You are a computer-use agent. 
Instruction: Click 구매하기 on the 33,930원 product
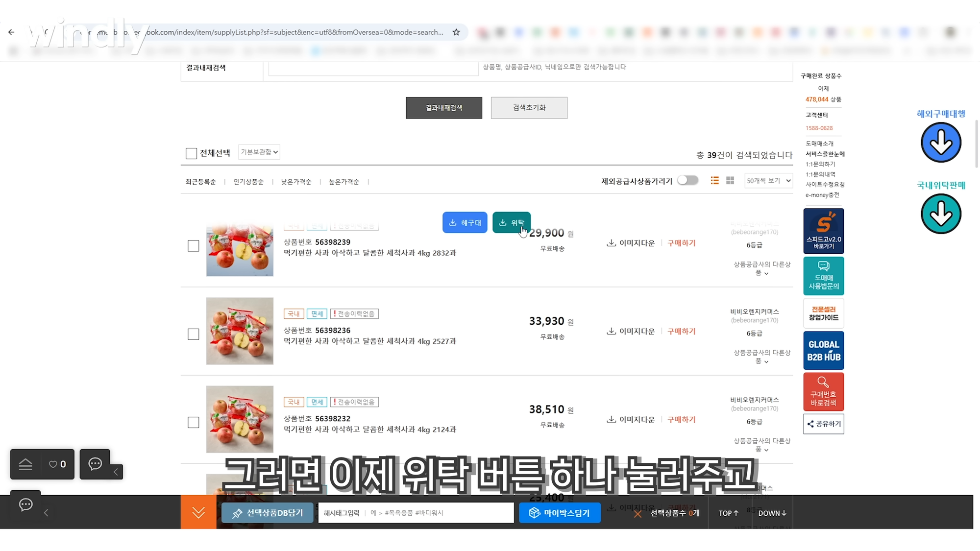(681, 331)
